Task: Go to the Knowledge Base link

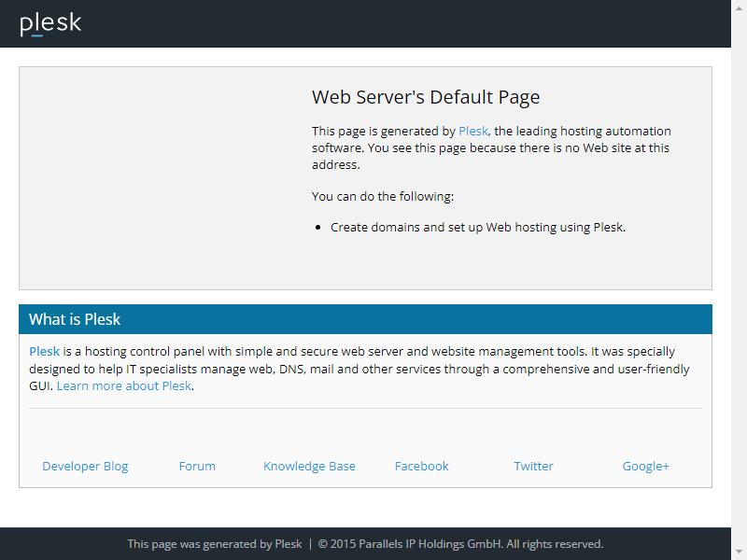Action: point(309,466)
